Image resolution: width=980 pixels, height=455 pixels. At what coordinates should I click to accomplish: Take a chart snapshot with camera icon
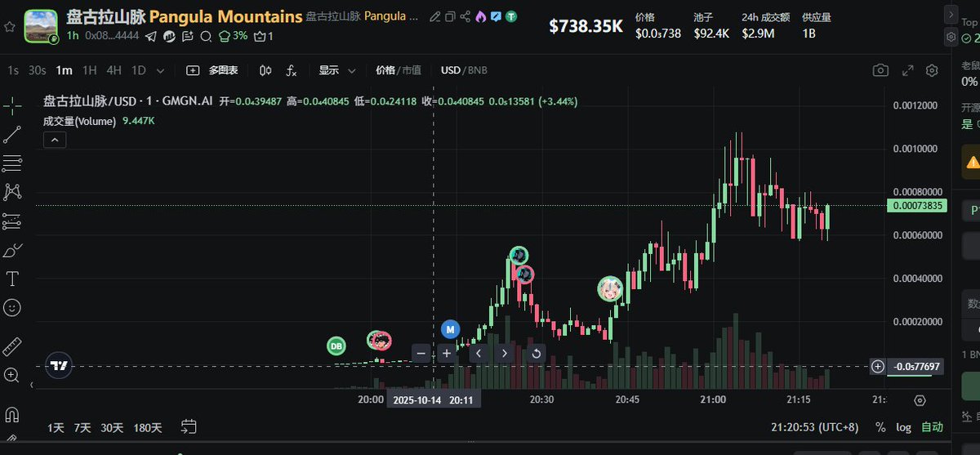(880, 71)
